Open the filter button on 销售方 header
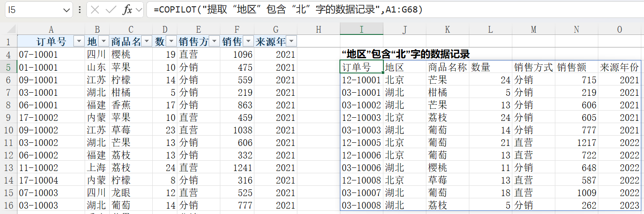 (x=215, y=42)
